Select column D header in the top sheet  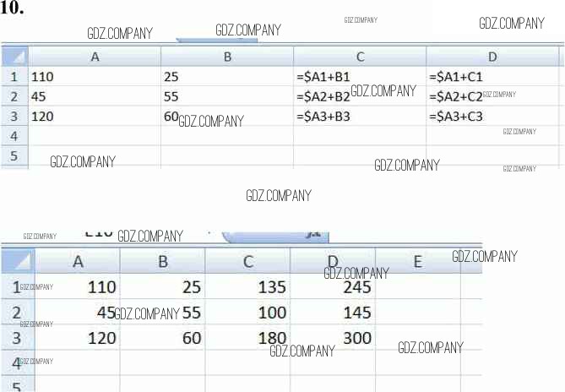tap(492, 57)
